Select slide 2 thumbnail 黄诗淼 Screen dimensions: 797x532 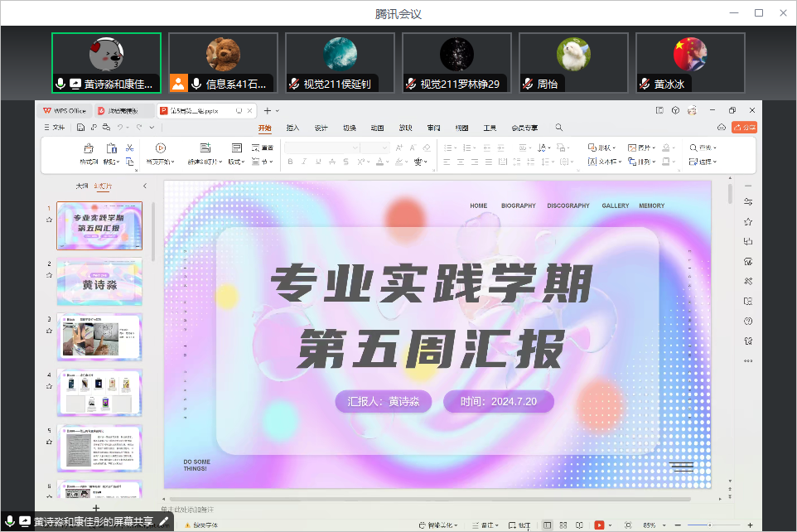pyautogui.click(x=99, y=282)
